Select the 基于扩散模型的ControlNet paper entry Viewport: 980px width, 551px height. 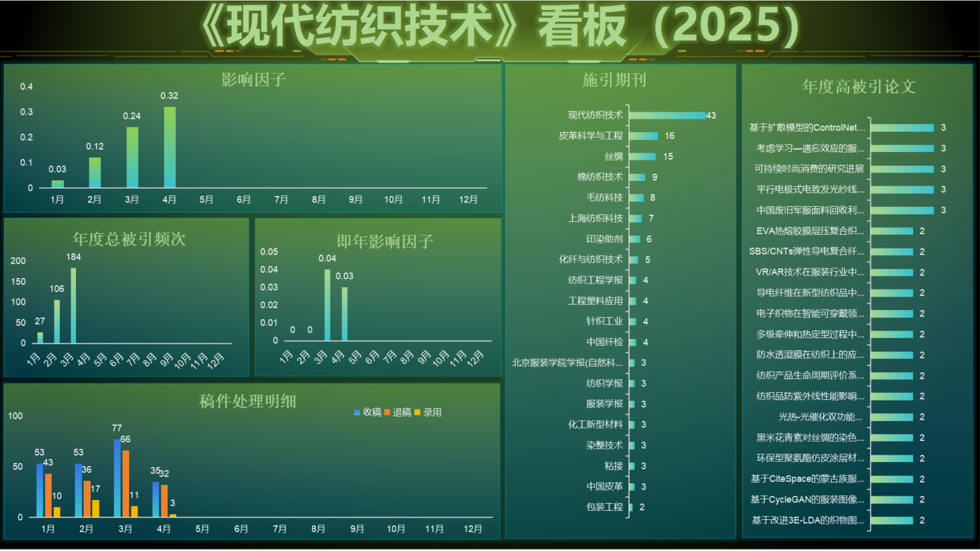pos(807,128)
